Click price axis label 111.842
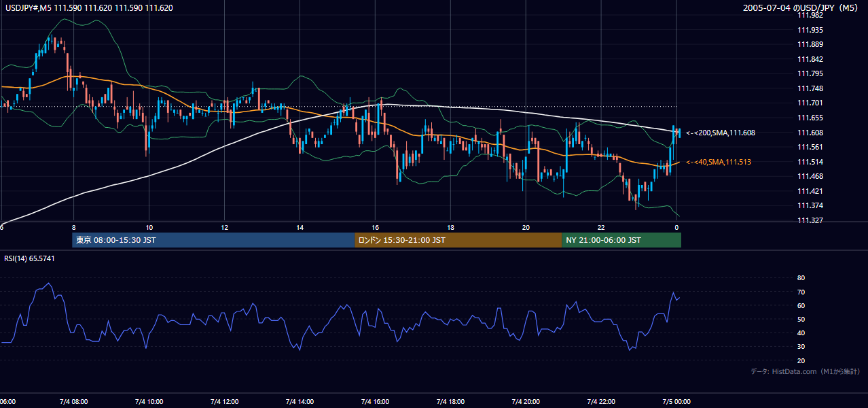Image resolution: width=868 pixels, height=408 pixels. [x=810, y=59]
